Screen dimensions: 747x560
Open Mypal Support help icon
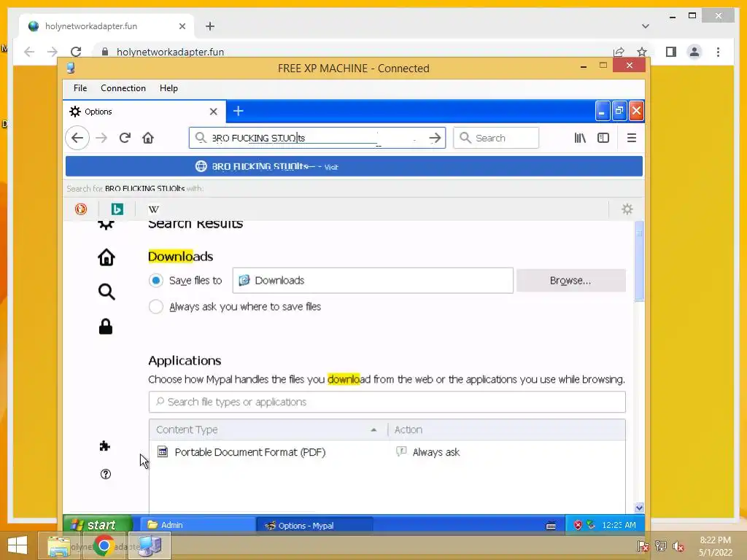point(106,474)
